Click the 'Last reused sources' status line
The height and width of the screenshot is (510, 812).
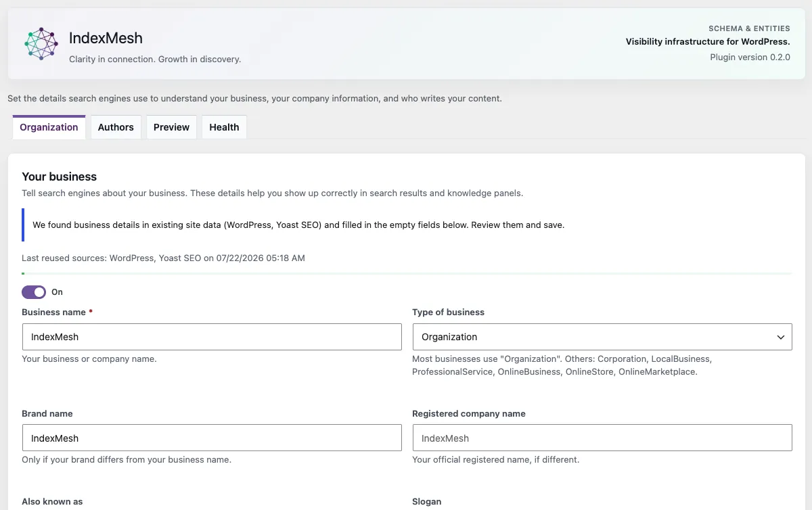coord(163,258)
